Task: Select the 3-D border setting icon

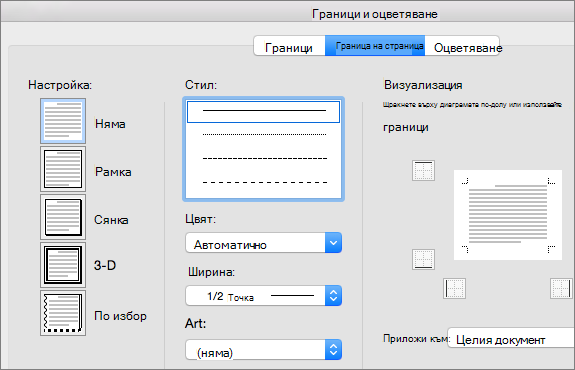Action: (x=63, y=265)
